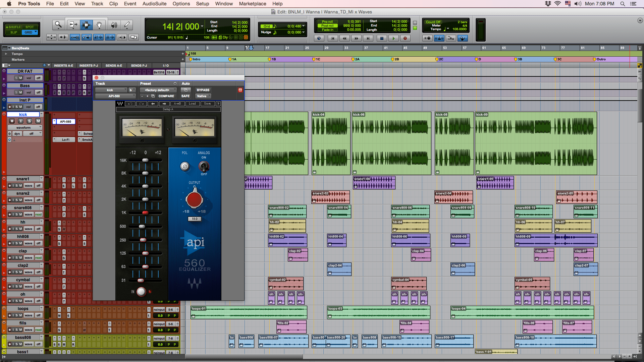Toggle the POL polarity button

click(185, 166)
